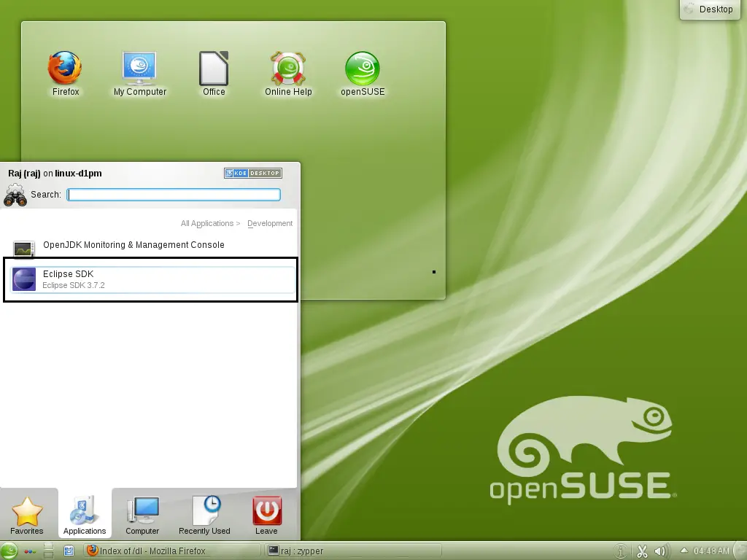Click the volume speaker tray icon
This screenshot has width=747, height=560.
pos(660,551)
